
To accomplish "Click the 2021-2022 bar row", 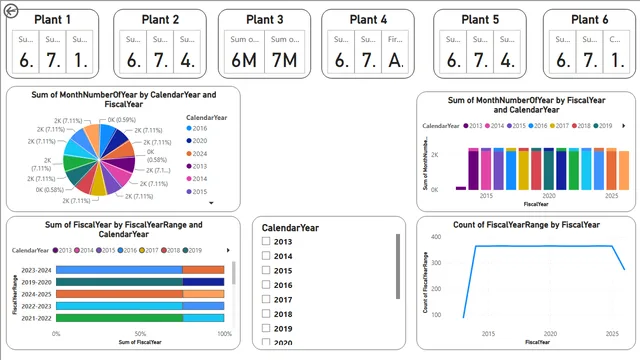I will tap(140, 318).
